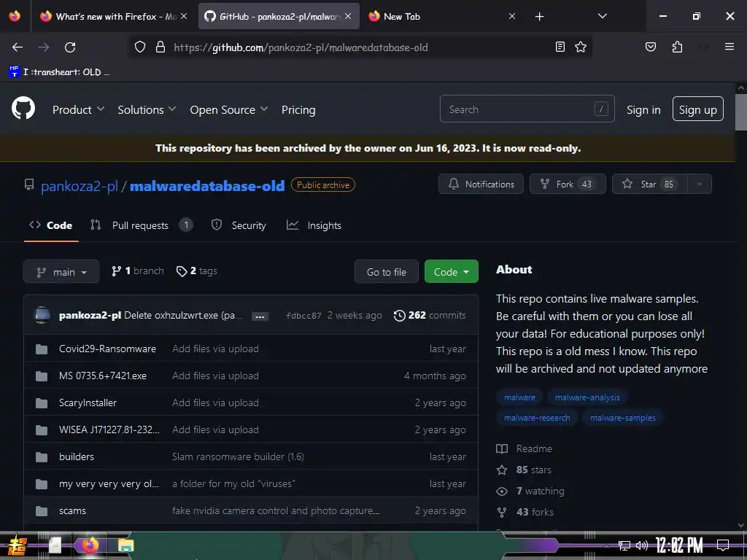Open the star lists dropdown arrow
The width and height of the screenshot is (747, 560).
700,184
